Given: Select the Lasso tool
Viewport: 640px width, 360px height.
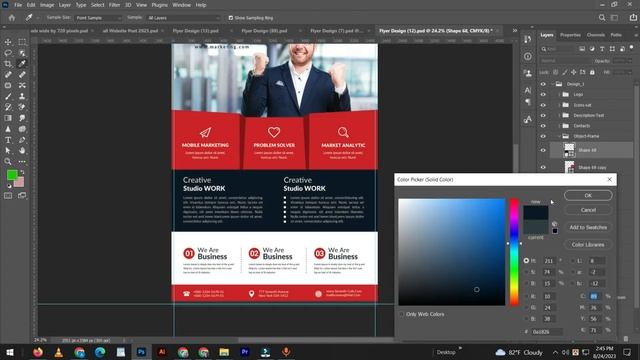Looking at the screenshot, I should tap(8, 53).
